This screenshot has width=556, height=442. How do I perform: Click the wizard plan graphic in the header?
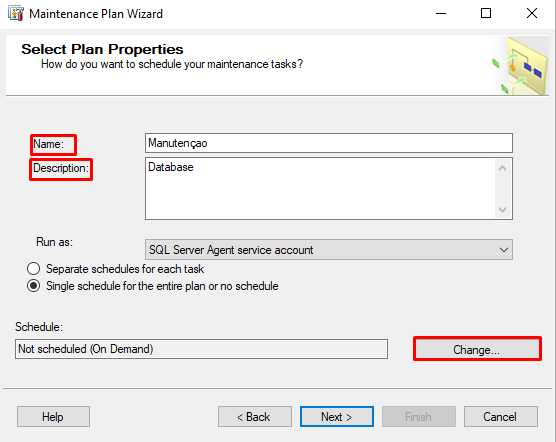tap(520, 66)
